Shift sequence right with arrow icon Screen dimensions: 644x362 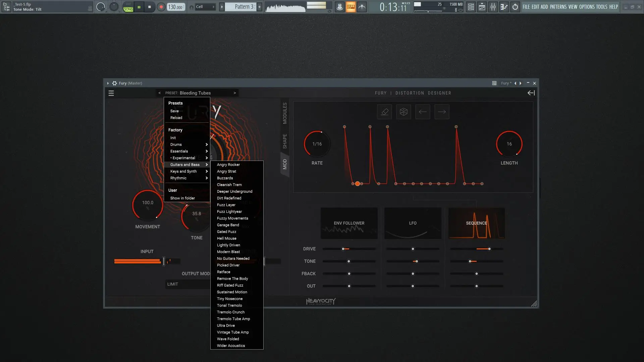[442, 112]
